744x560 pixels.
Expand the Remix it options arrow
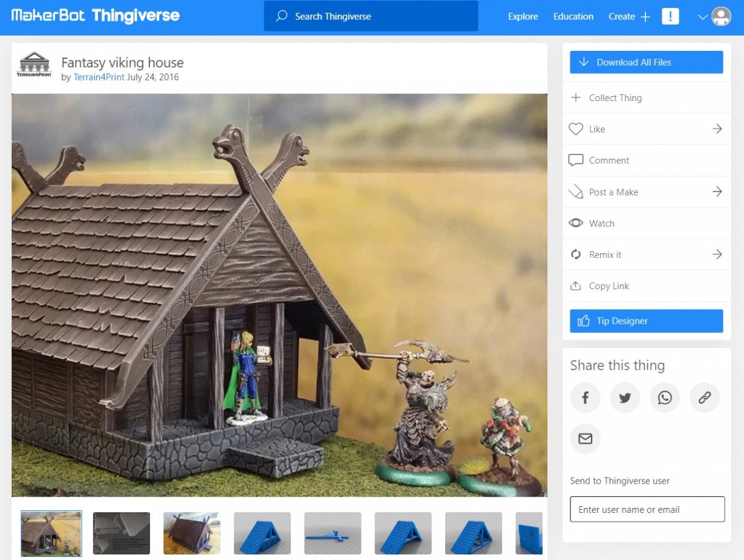coord(717,254)
